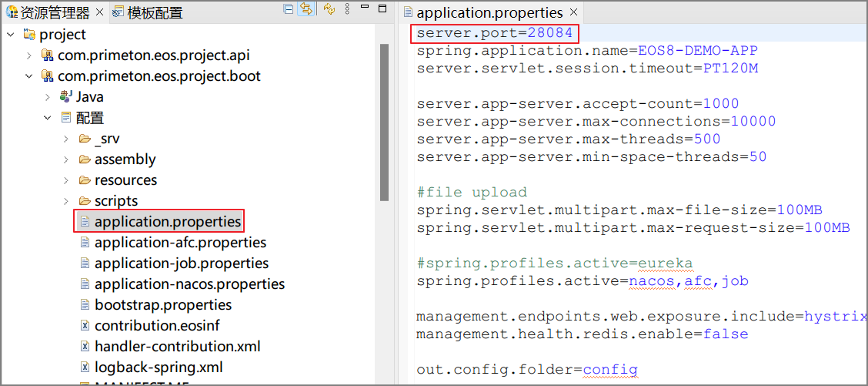Toggle Link with Editor button
The height and width of the screenshot is (386, 868).
pos(305,9)
